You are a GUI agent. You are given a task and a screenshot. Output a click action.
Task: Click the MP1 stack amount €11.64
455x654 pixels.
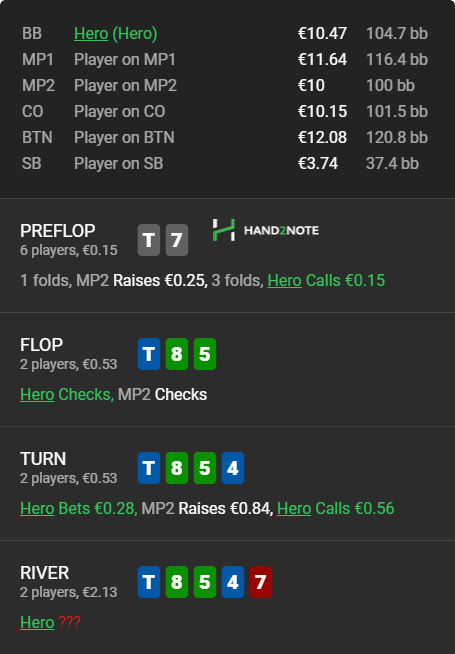(x=322, y=59)
